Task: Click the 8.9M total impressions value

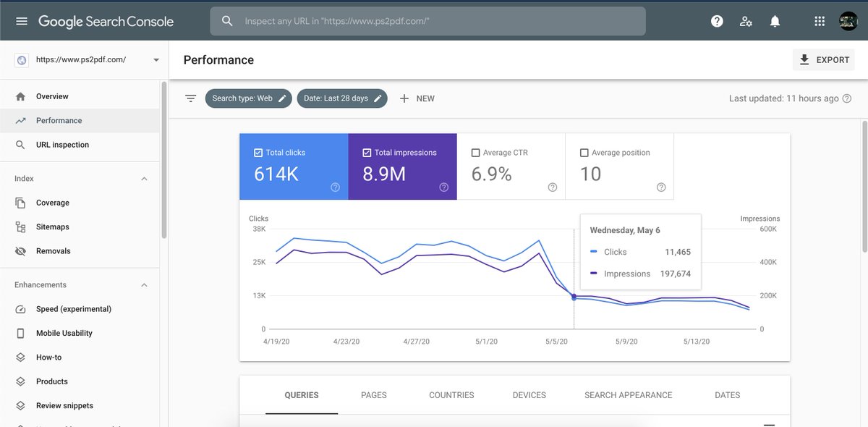Action: [x=384, y=174]
